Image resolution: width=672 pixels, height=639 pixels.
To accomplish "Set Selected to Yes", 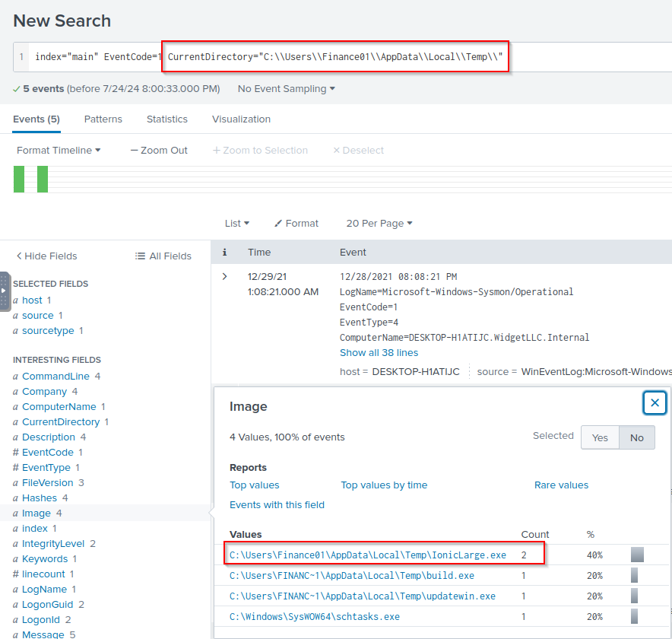I will coord(600,437).
